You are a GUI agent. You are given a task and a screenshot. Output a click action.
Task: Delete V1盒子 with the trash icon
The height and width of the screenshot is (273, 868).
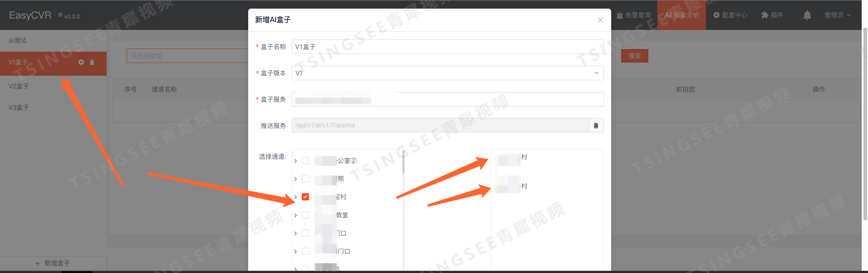point(92,62)
